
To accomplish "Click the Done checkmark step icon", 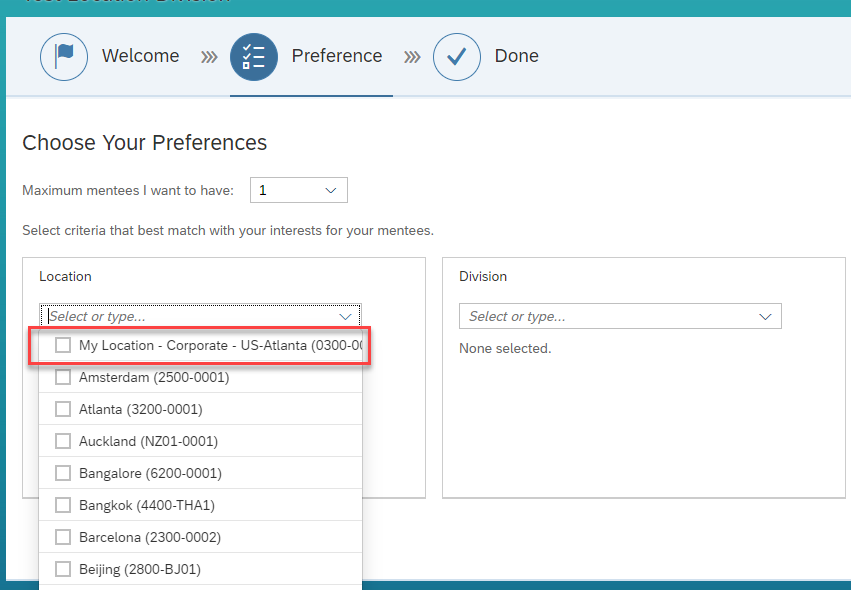I will (456, 56).
